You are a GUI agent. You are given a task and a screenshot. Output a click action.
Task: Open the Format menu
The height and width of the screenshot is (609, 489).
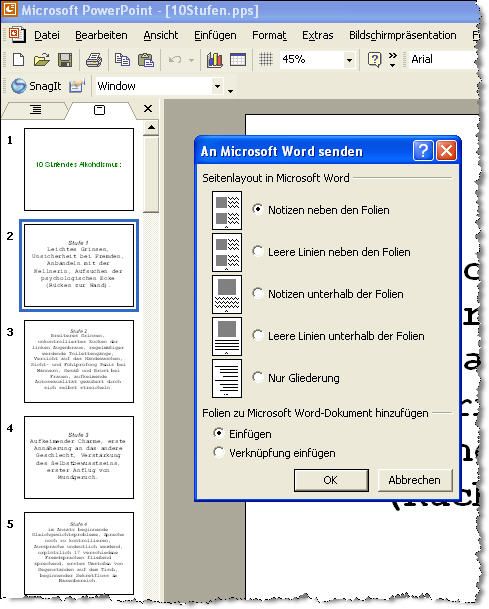269,35
